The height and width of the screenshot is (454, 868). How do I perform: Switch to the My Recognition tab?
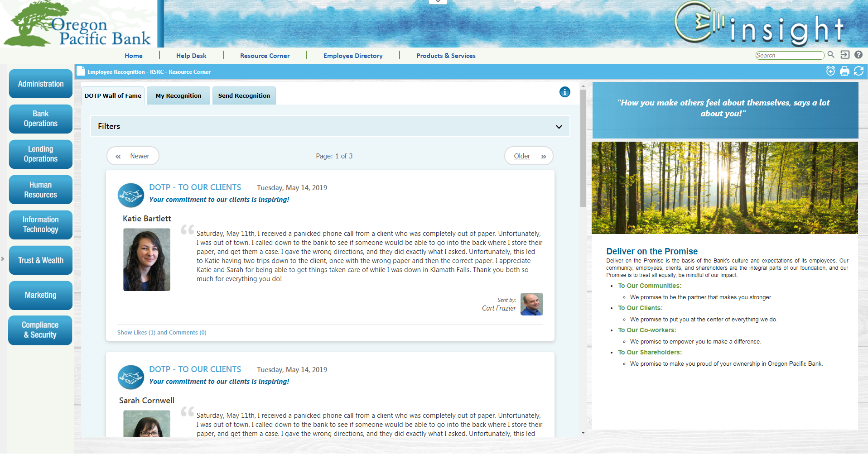click(178, 96)
